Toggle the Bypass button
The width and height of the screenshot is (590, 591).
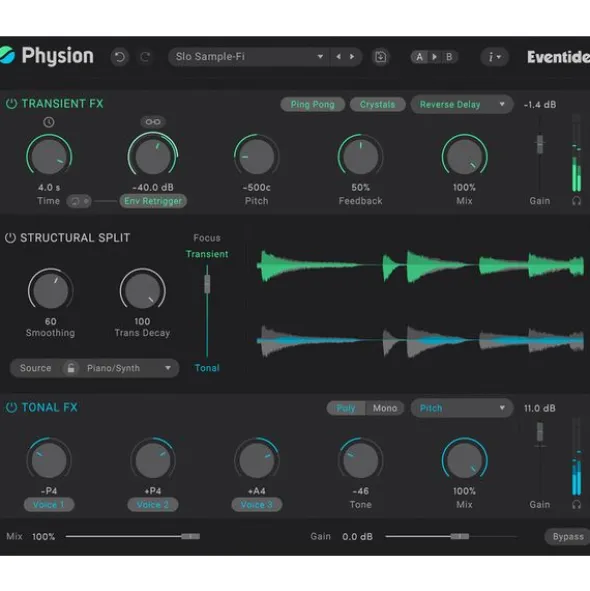pyautogui.click(x=568, y=537)
